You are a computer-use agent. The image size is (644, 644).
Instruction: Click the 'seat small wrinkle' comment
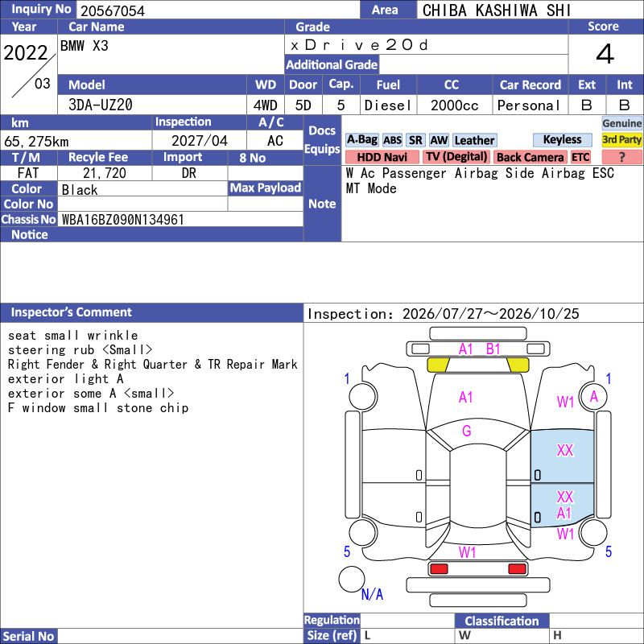coord(73,335)
